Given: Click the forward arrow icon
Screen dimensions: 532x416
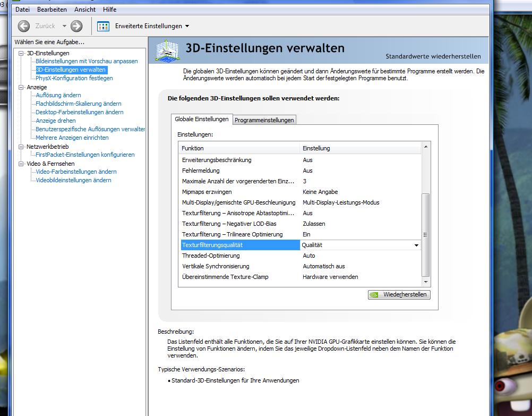Looking at the screenshot, I should (x=76, y=26).
